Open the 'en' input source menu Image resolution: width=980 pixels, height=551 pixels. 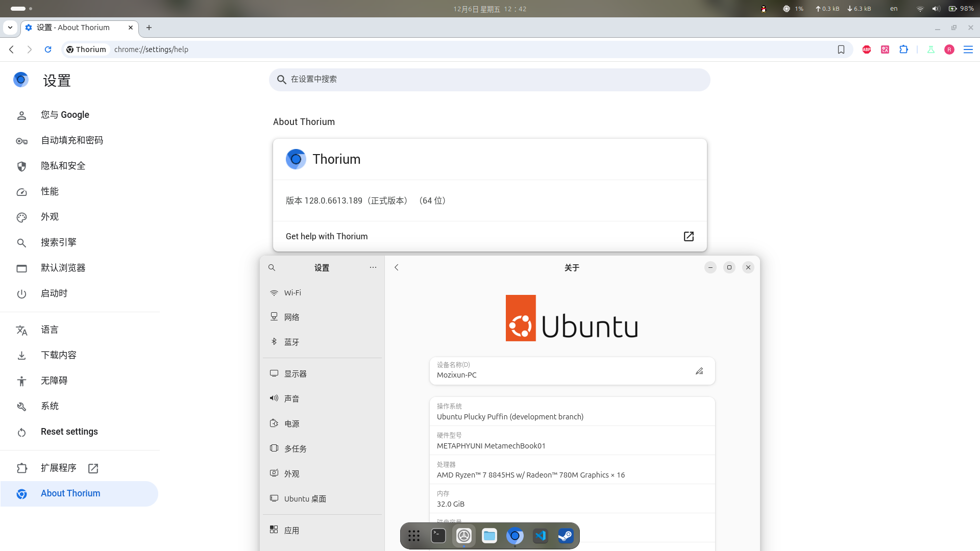[x=894, y=9]
